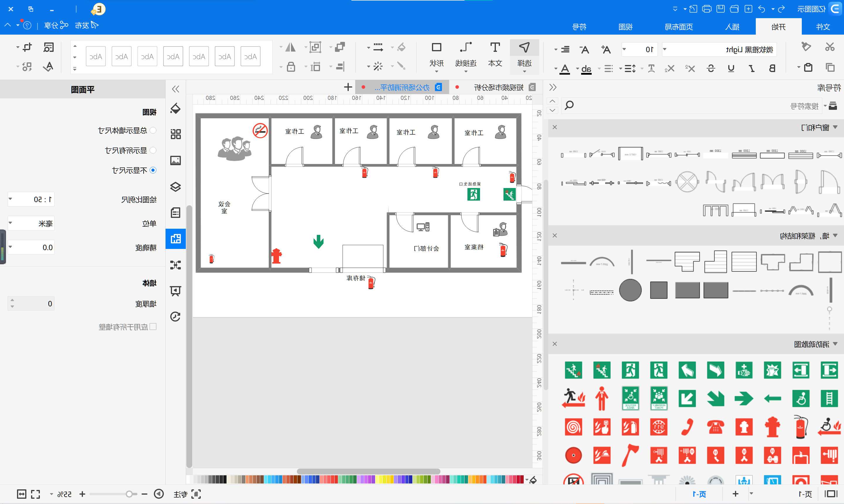Switch to the 视图 ribbon tab

coord(625,27)
